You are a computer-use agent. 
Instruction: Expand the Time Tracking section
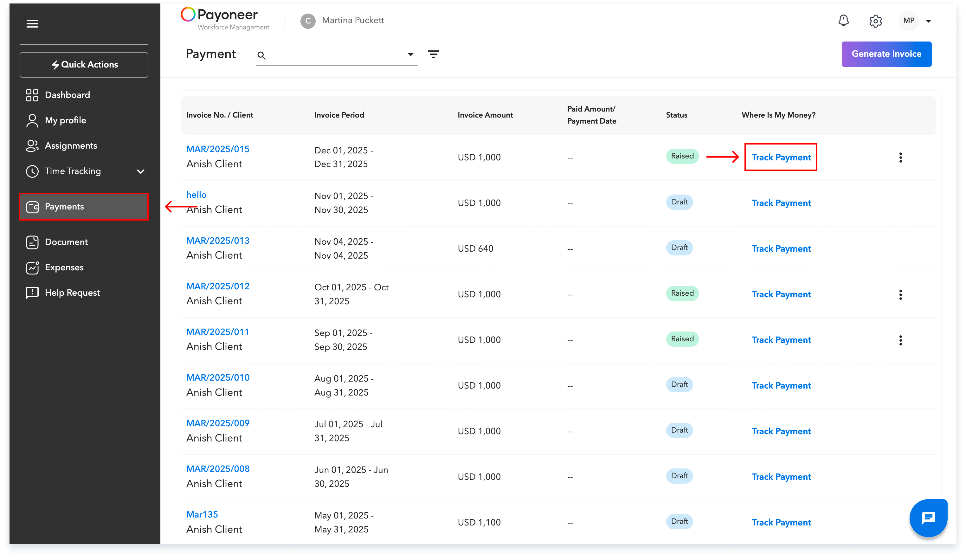141,171
